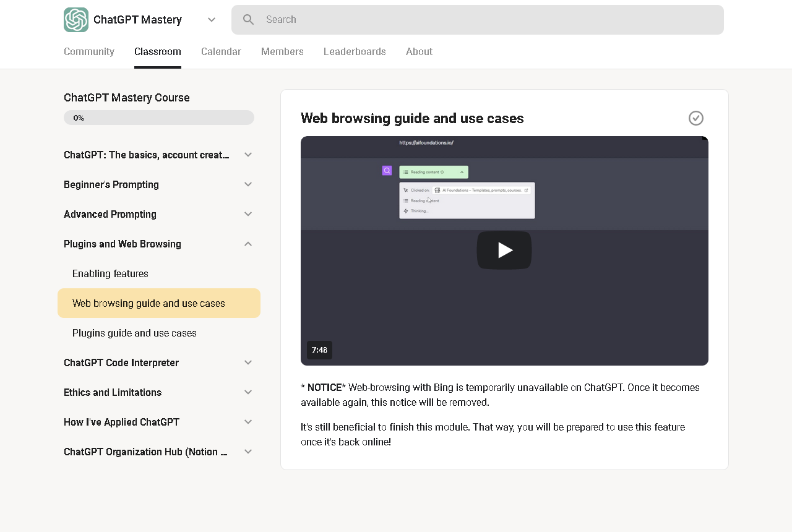Click the search magnifier icon

click(x=249, y=20)
